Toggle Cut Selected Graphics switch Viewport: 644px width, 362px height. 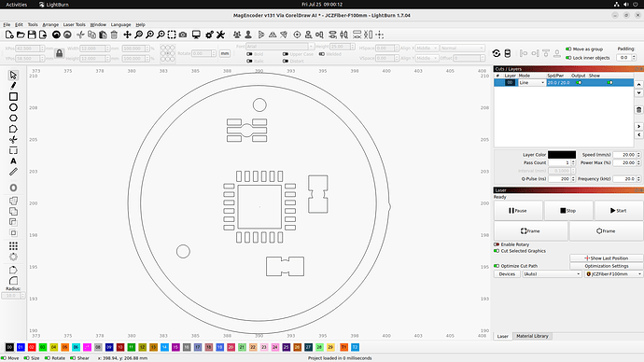coord(497,251)
